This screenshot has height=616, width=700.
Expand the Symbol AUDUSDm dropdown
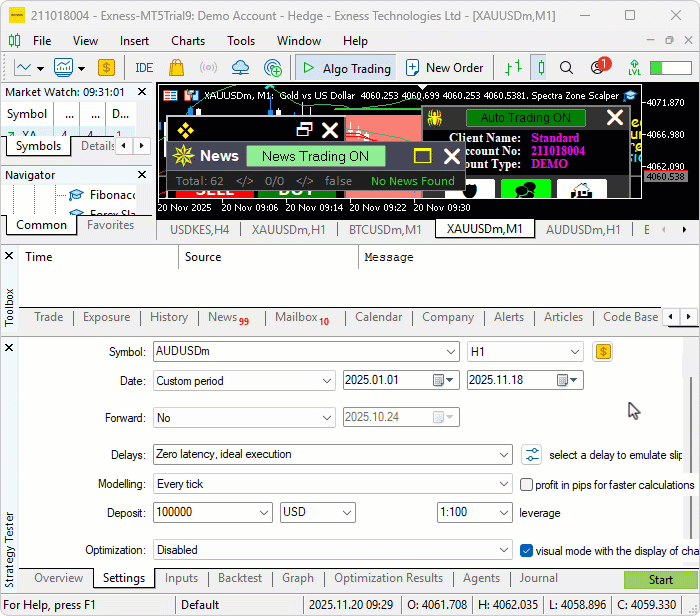tap(450, 352)
